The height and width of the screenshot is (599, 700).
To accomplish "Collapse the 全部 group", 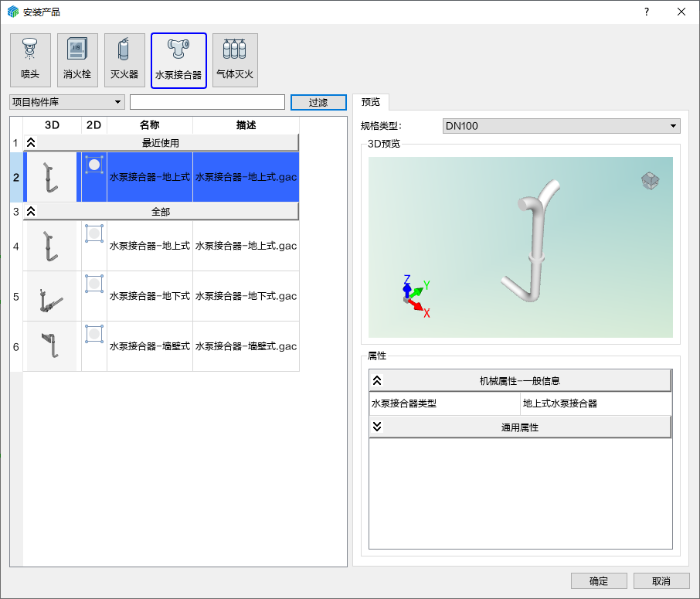I will click(31, 211).
